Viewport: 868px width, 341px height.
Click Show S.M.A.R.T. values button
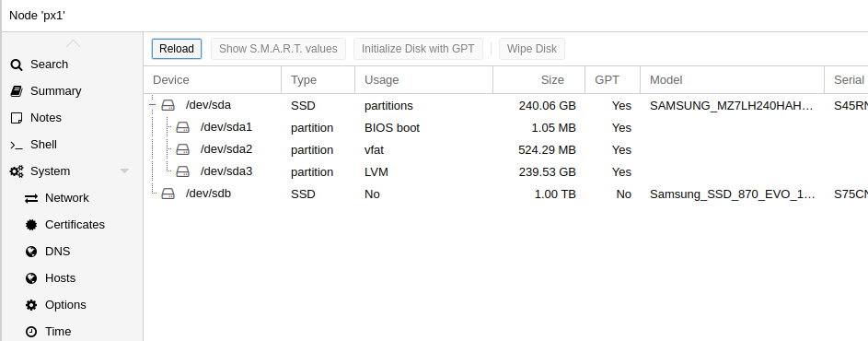tap(278, 49)
